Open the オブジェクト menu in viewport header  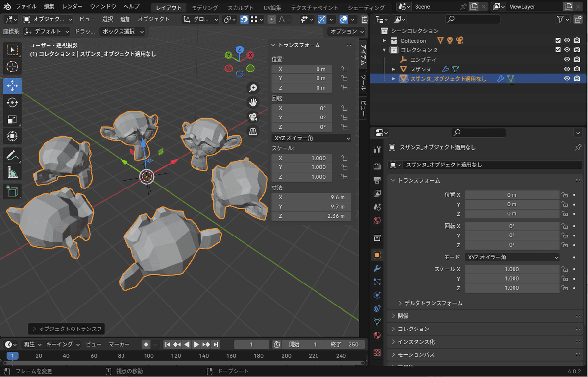click(153, 19)
